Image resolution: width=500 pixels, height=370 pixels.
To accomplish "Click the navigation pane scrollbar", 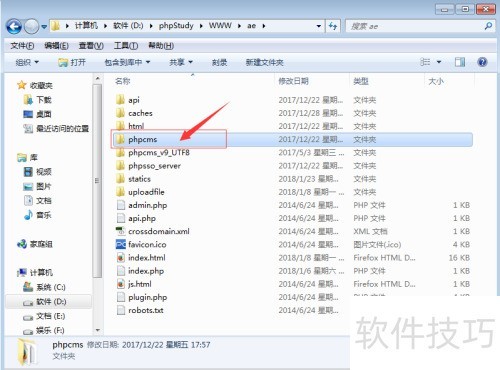I will tap(97, 182).
